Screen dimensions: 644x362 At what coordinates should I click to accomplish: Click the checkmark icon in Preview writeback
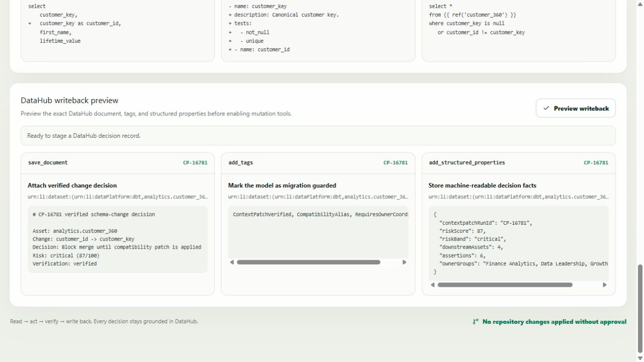[x=546, y=108]
